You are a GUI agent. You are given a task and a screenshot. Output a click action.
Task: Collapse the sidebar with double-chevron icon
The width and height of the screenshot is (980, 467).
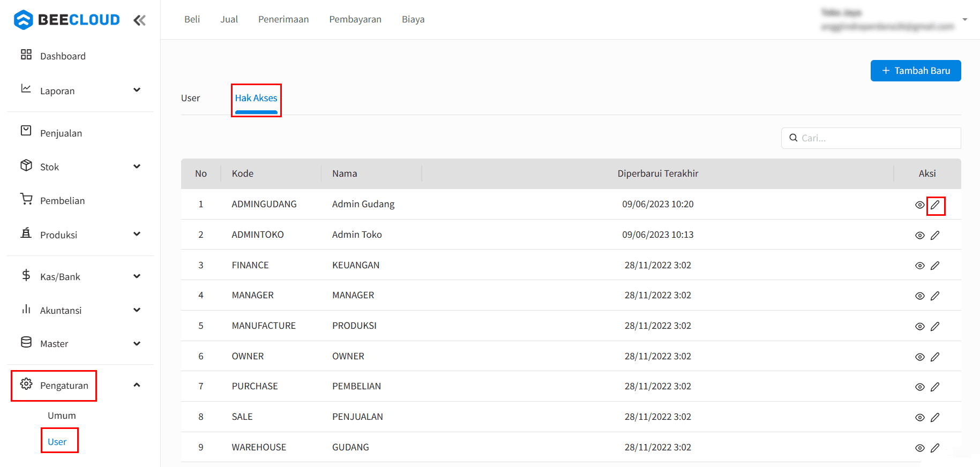click(x=139, y=20)
